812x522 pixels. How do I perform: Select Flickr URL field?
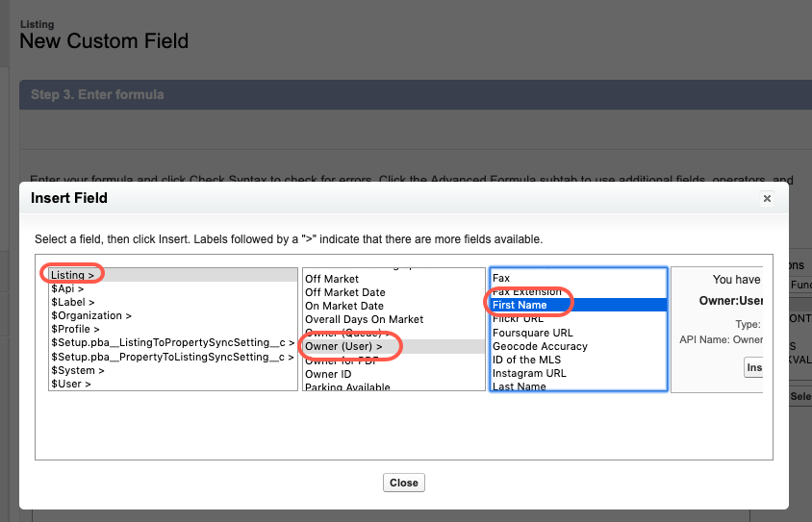tap(578, 318)
